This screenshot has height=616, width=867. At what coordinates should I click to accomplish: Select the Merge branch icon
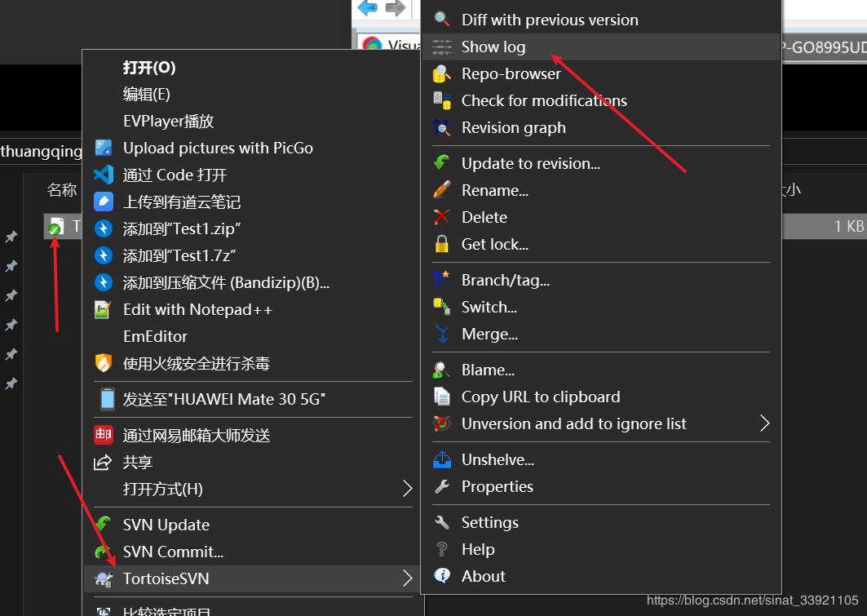coord(441,334)
